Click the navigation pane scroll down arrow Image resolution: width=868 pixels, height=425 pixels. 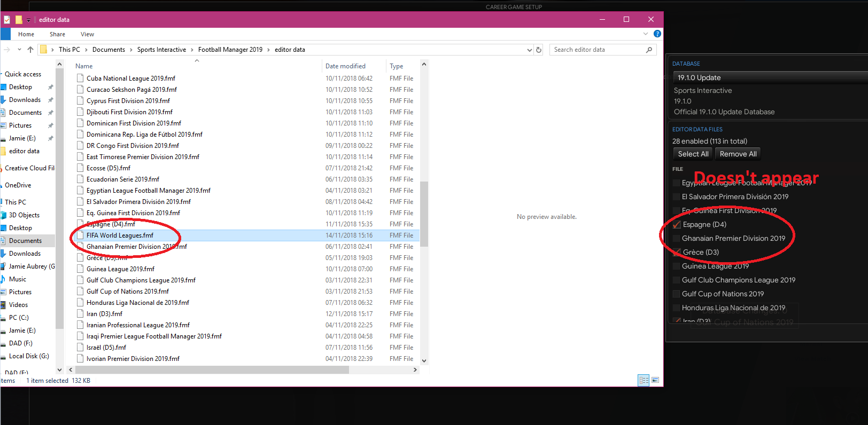[59, 369]
